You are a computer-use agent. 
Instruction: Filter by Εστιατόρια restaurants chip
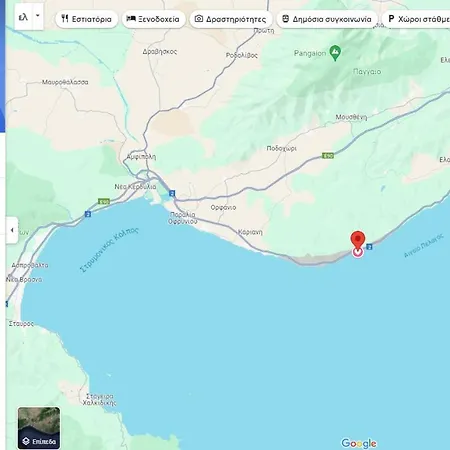(86, 19)
